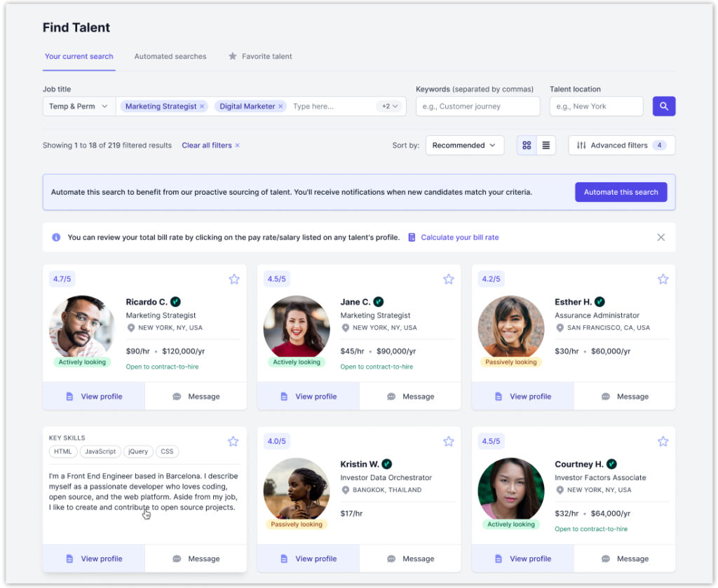Image resolution: width=718 pixels, height=588 pixels.
Task: Dismiss the bill rate info banner
Action: (661, 238)
